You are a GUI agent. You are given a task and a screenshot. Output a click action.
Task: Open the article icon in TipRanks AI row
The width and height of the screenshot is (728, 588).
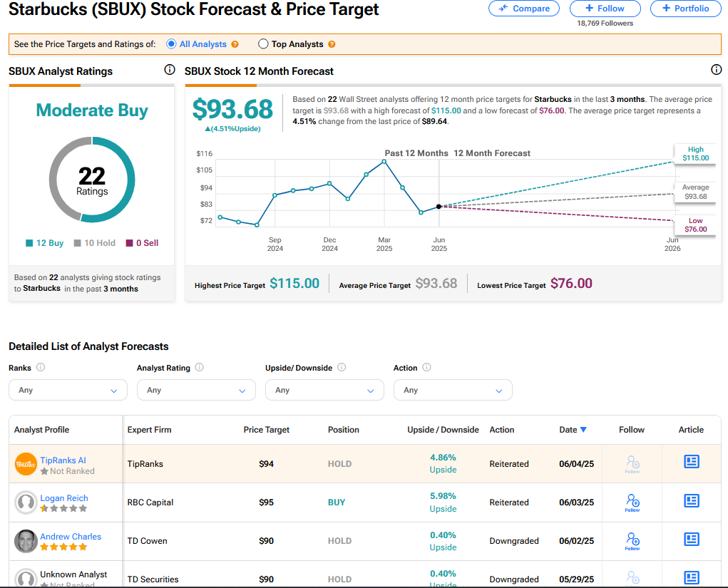point(692,461)
